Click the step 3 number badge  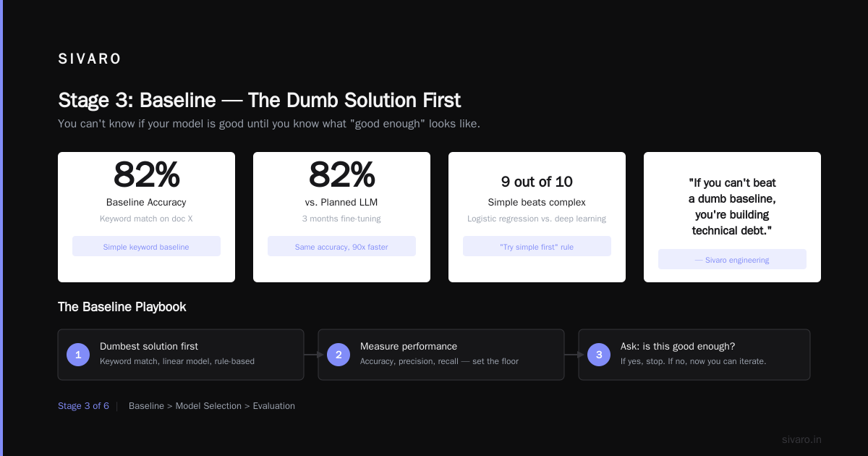[599, 355]
